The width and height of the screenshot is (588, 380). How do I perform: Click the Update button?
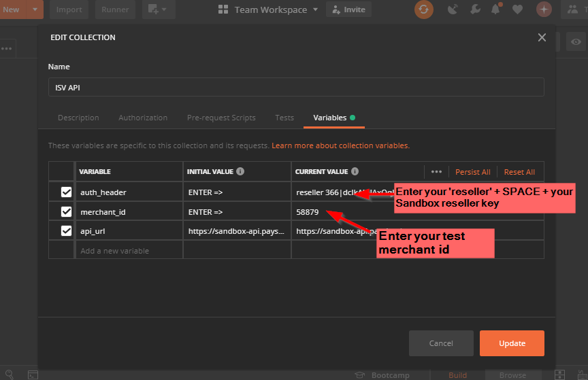[x=512, y=343]
